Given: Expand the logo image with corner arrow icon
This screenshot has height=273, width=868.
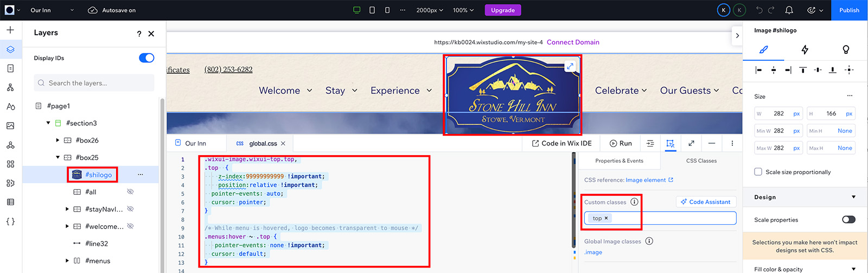Looking at the screenshot, I should pyautogui.click(x=570, y=66).
